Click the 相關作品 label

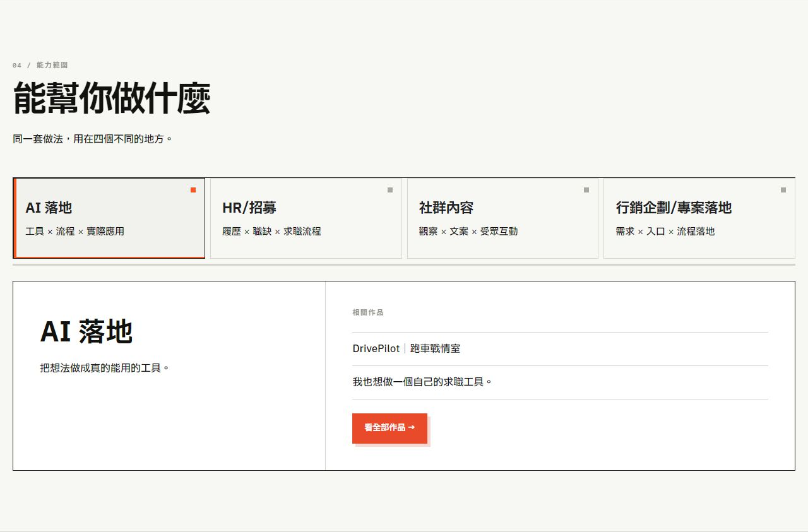coord(368,312)
